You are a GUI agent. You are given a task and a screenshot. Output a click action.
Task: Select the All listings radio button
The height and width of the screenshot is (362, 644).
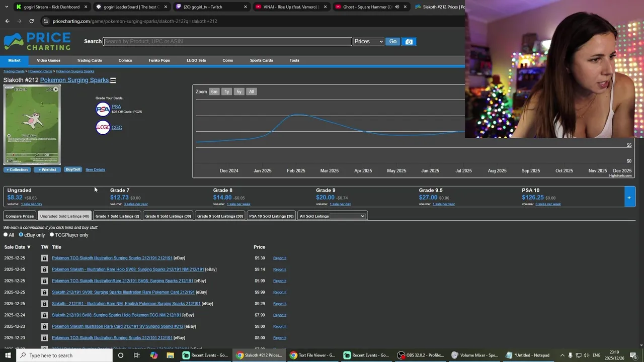pos(6,235)
